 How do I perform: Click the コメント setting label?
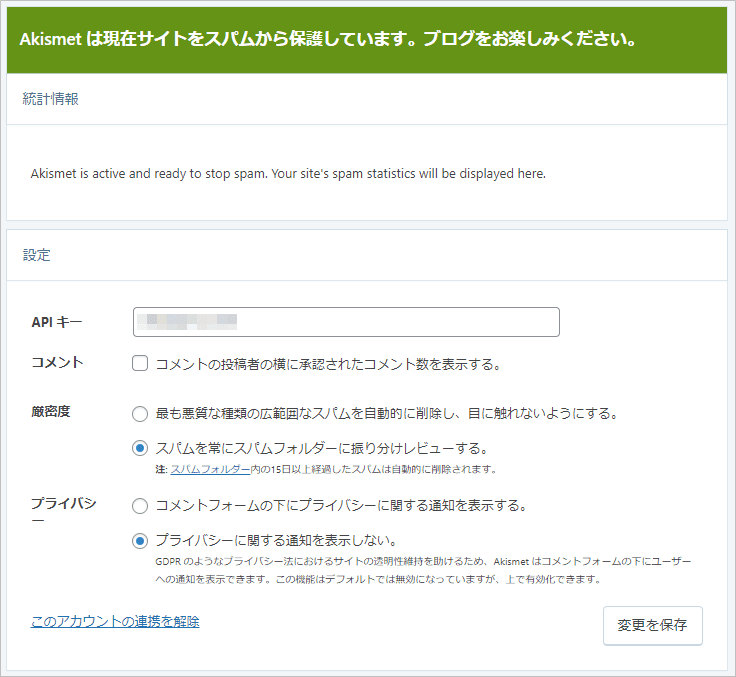point(57,363)
